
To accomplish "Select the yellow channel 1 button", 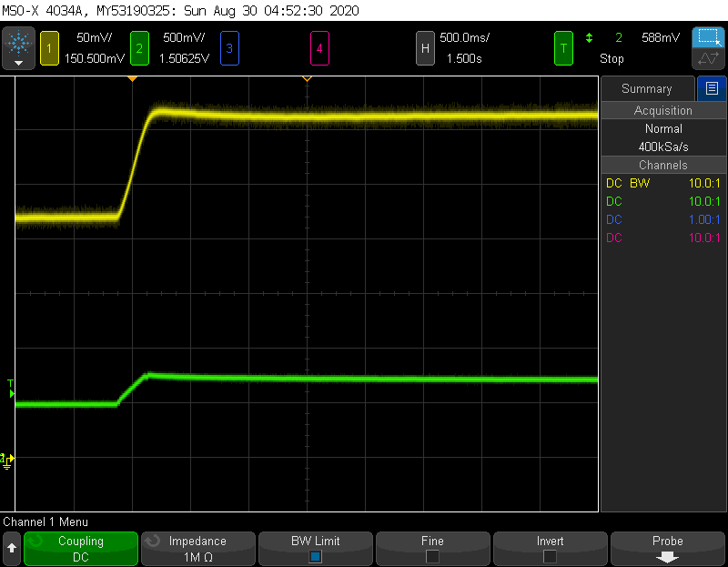I will click(x=47, y=47).
